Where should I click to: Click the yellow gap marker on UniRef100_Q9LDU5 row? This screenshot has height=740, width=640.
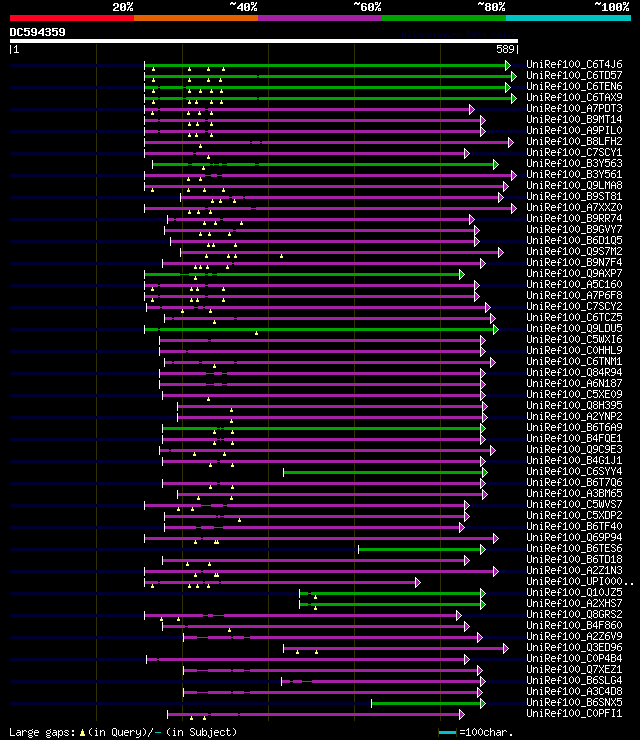(x=256, y=333)
